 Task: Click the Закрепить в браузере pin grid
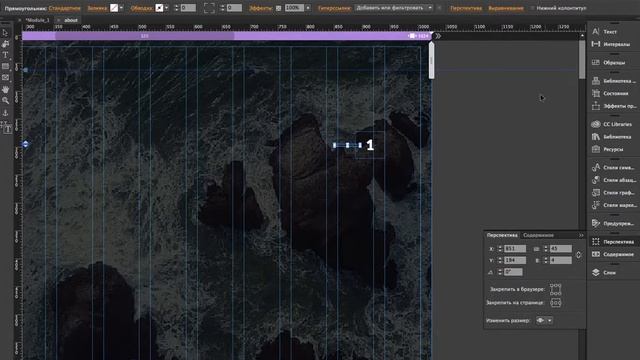point(556,289)
